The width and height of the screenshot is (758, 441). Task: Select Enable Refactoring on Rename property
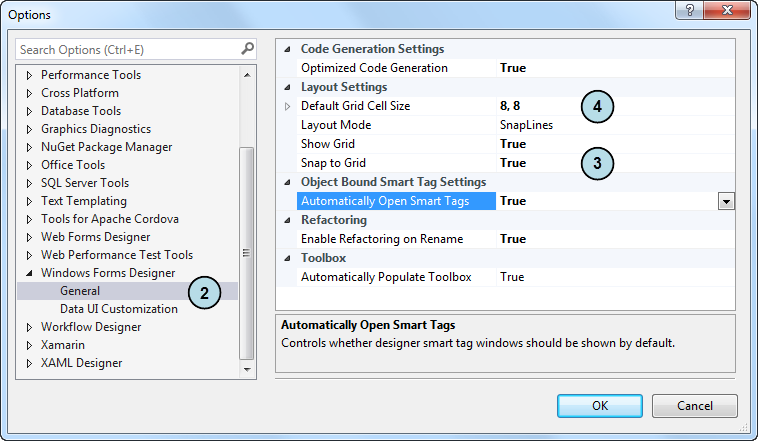[x=381, y=239]
